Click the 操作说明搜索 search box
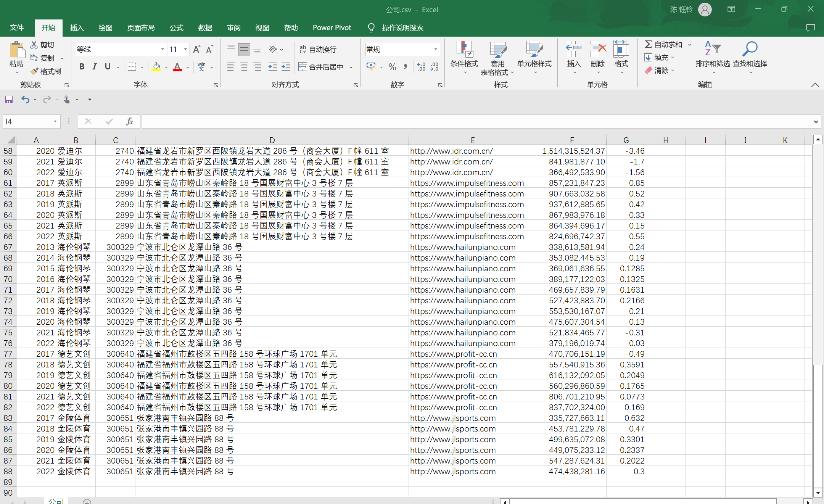 click(x=402, y=28)
